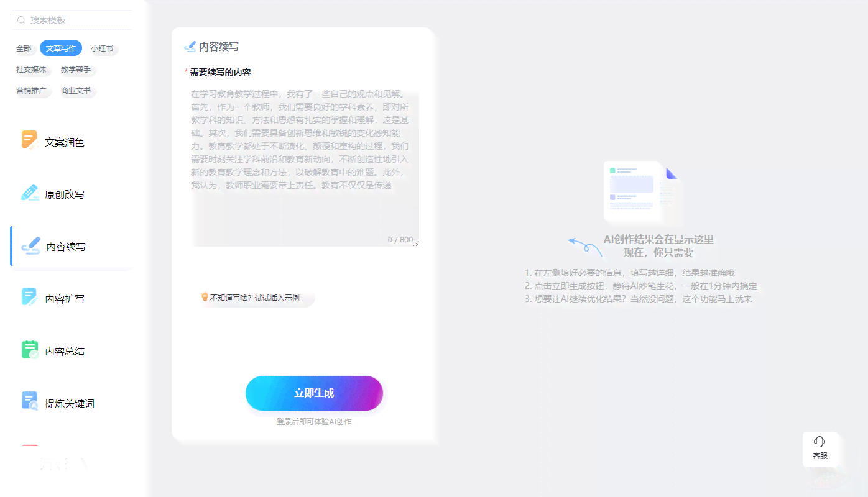Click the 内容扩写 document icon

(x=29, y=297)
